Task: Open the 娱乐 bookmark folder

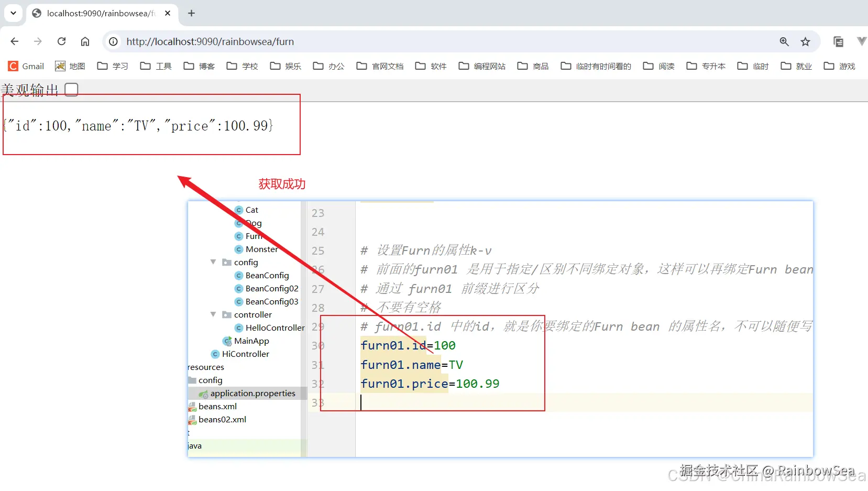Action: pos(285,66)
